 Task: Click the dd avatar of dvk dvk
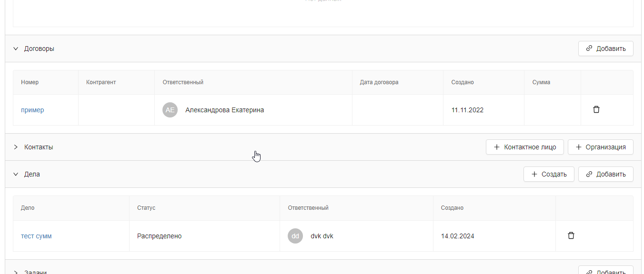(295, 236)
